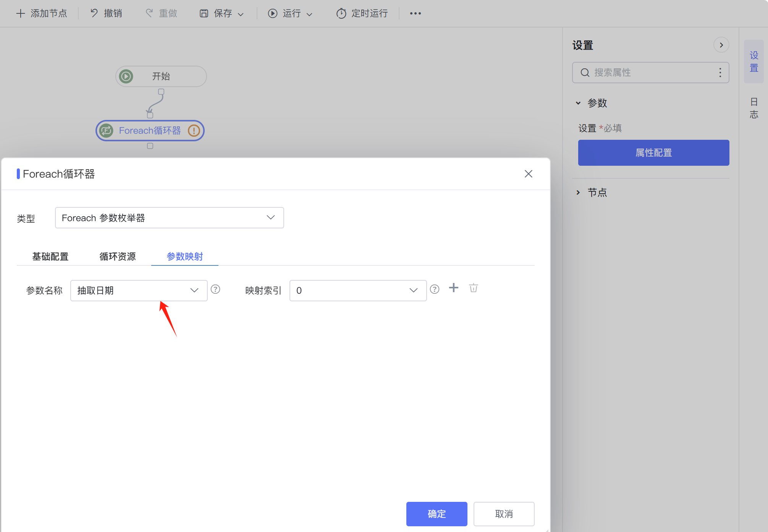Click the 开始 node output port
Image resolution: width=768 pixels, height=532 pixels.
point(161,92)
